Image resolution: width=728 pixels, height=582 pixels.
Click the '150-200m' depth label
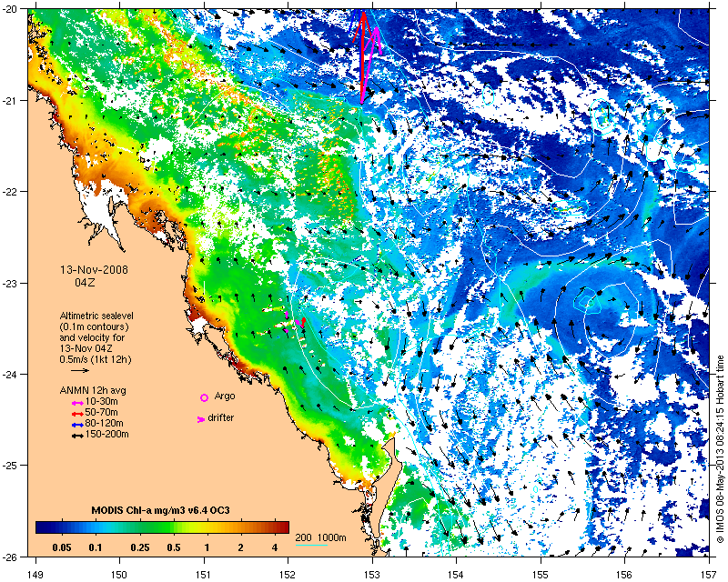point(106,435)
